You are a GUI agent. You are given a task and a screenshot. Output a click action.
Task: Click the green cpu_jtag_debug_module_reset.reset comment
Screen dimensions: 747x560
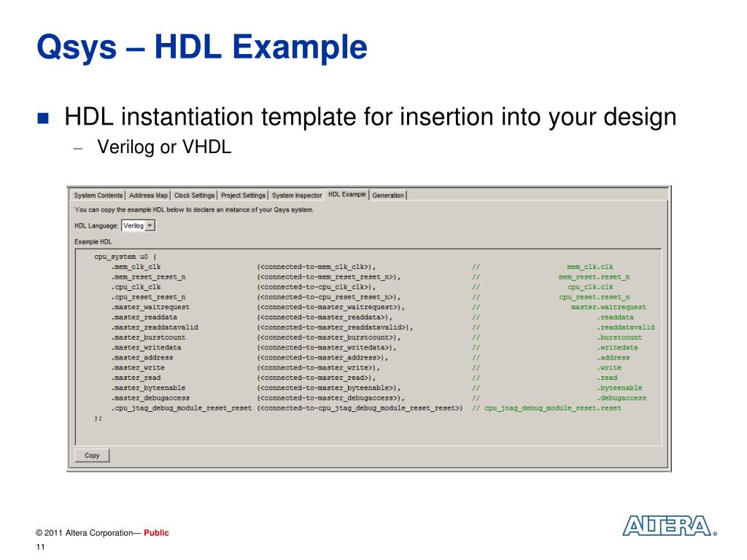tap(553, 408)
